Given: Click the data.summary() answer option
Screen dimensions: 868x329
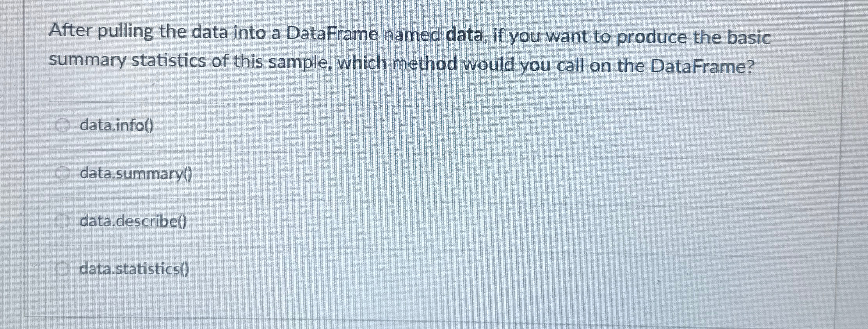Looking at the screenshot, I should (x=135, y=174).
